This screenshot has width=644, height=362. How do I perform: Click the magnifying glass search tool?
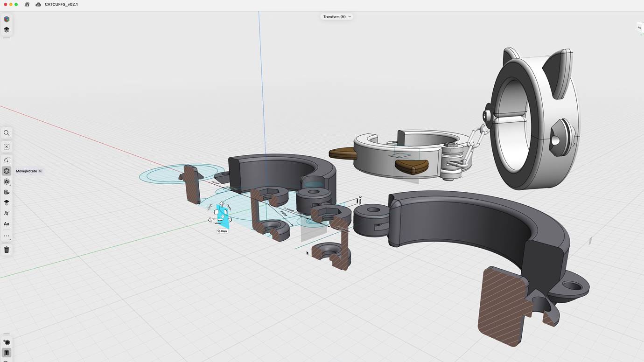point(7,133)
